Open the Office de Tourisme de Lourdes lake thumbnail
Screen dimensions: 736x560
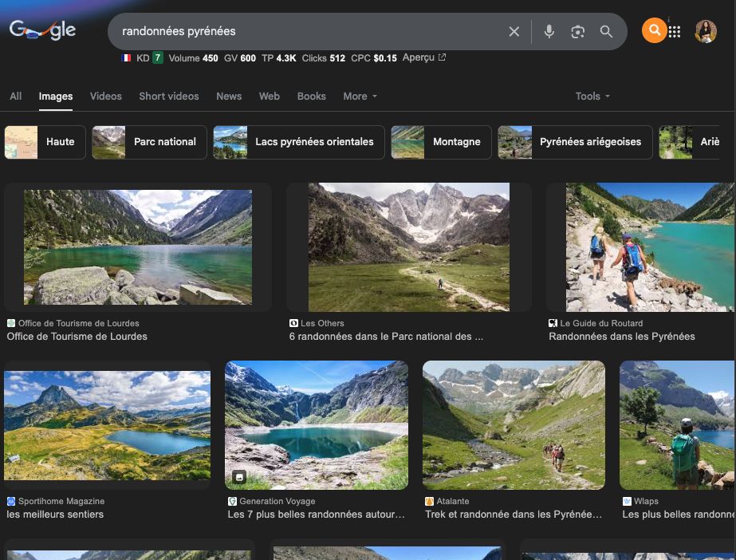137,246
